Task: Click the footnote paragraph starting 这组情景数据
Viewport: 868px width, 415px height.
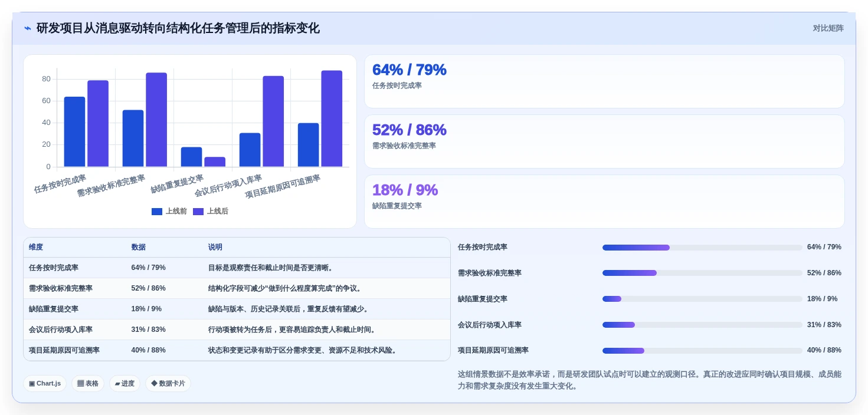Action: tap(650, 380)
